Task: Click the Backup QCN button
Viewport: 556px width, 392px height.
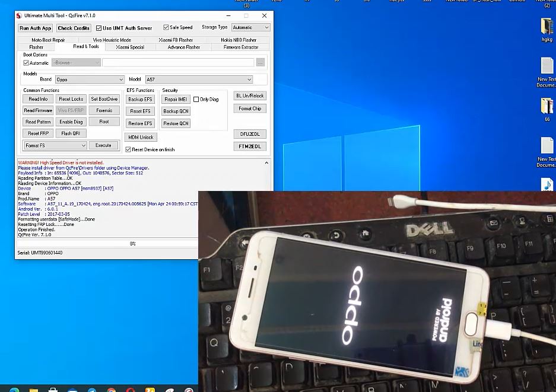Action: 176,111
